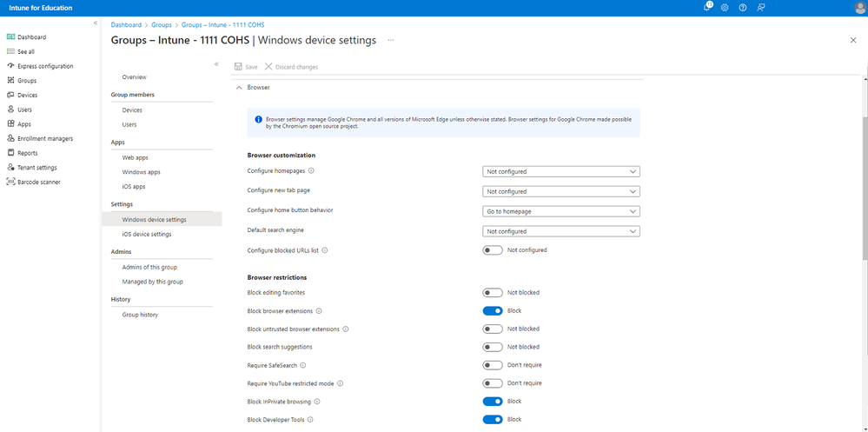This screenshot has height=432, width=868.
Task: Click the Barcode scanner sidebar icon
Action: coord(10,182)
